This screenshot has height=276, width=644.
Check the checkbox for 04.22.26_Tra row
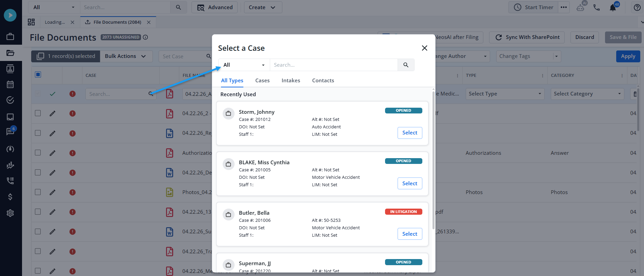coord(38,251)
